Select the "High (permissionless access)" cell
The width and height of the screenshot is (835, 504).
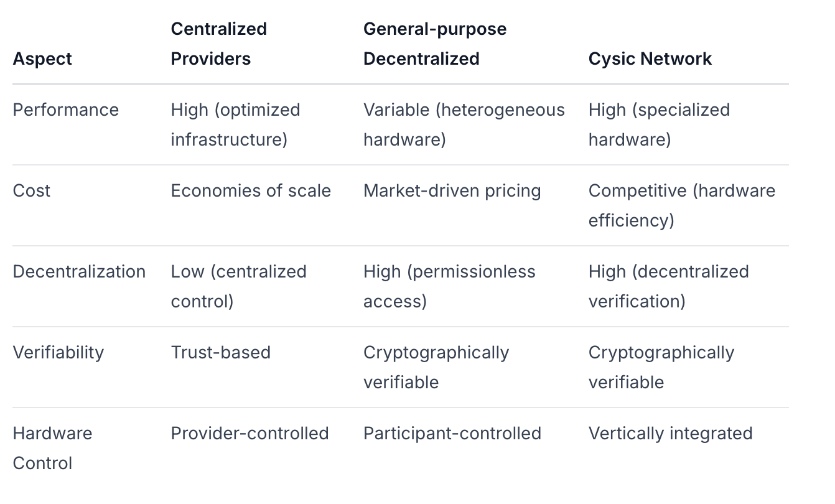tap(449, 286)
